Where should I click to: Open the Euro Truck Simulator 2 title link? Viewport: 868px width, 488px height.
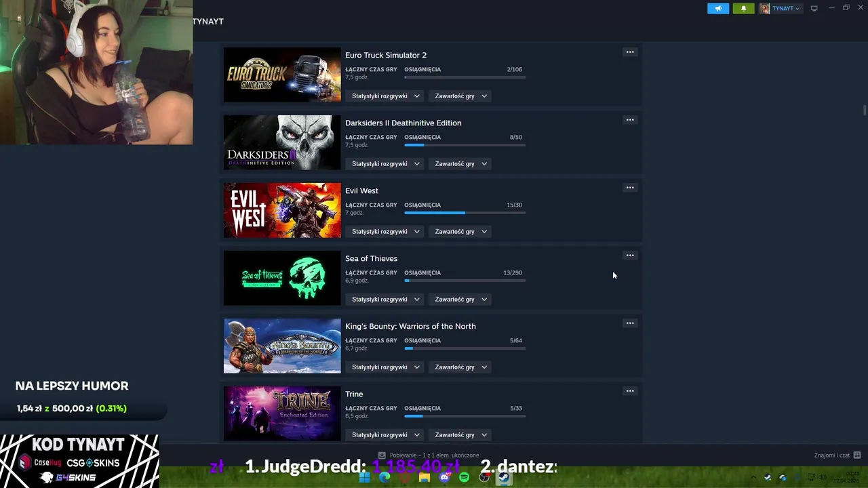click(x=386, y=55)
